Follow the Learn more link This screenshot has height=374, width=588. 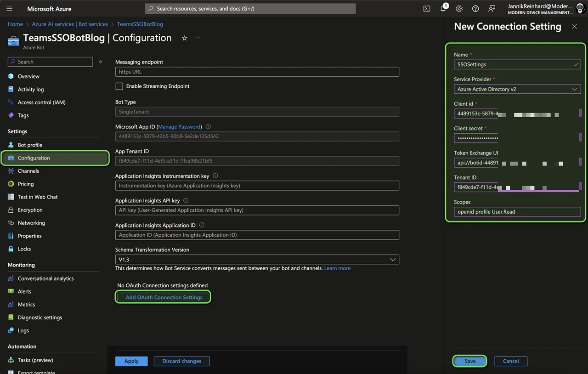337,268
